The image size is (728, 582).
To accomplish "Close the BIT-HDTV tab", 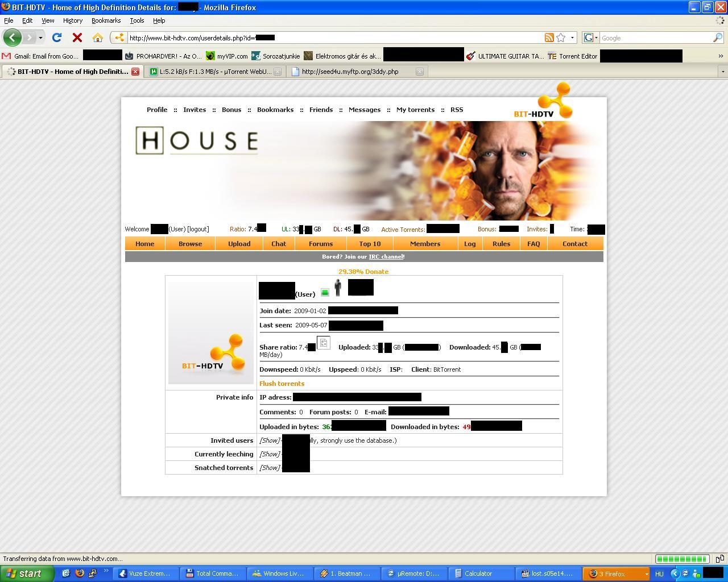I will tap(135, 72).
